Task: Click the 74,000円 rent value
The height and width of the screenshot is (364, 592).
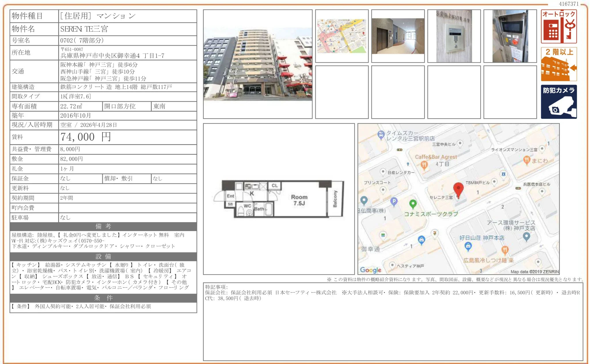Action: tap(86, 137)
